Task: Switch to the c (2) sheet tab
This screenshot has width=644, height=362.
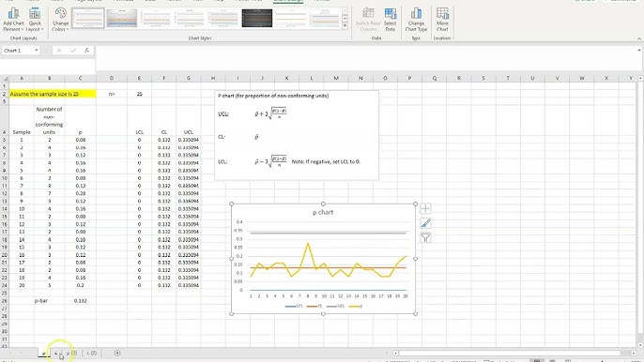Action: (92, 353)
